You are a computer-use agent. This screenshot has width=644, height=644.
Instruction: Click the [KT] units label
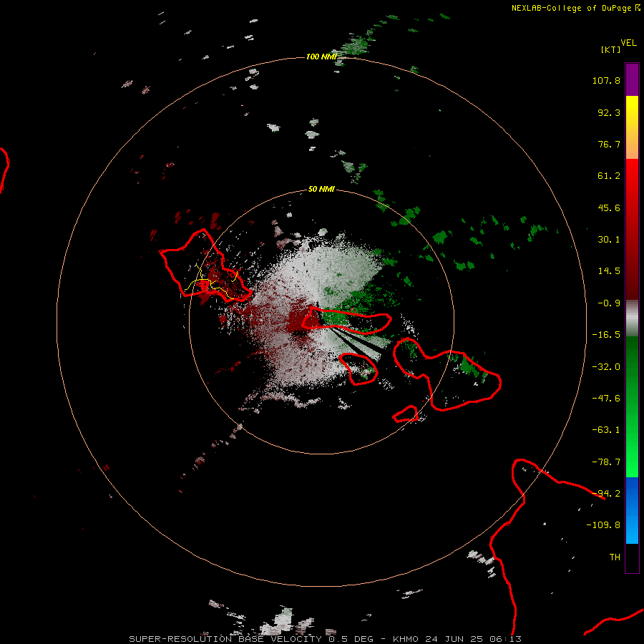pos(611,49)
